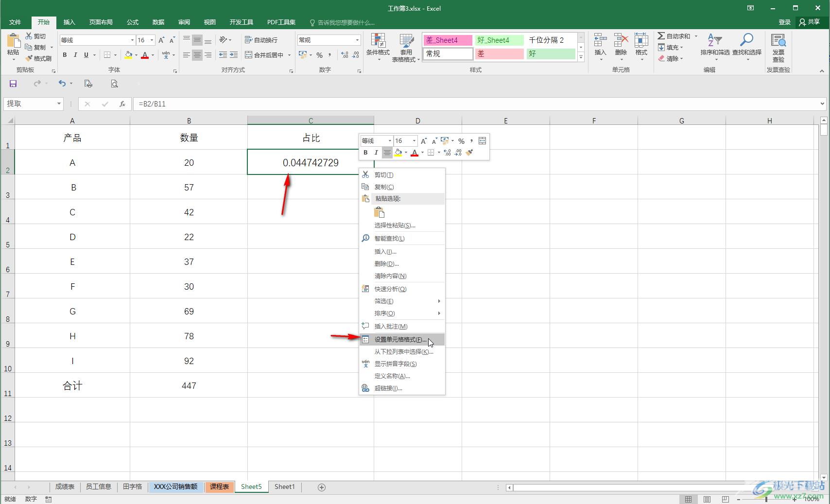Apply the 好 cell style
This screenshot has width=830, height=504.
point(551,53)
